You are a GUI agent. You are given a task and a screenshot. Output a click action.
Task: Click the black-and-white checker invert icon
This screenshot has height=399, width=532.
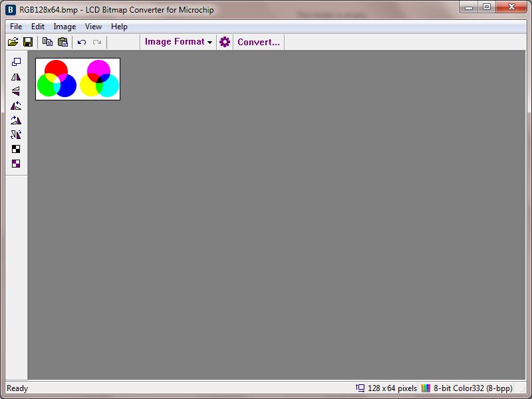click(16, 149)
